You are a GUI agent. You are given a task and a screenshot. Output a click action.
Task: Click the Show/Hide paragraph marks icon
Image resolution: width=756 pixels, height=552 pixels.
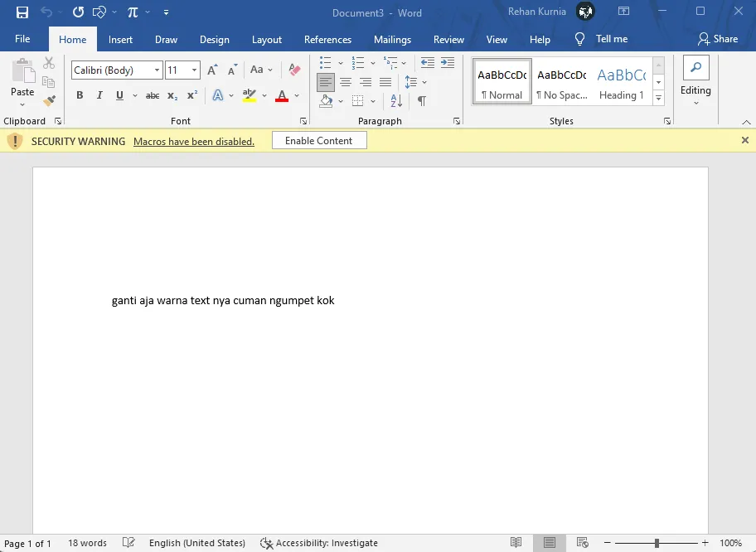[421, 101]
